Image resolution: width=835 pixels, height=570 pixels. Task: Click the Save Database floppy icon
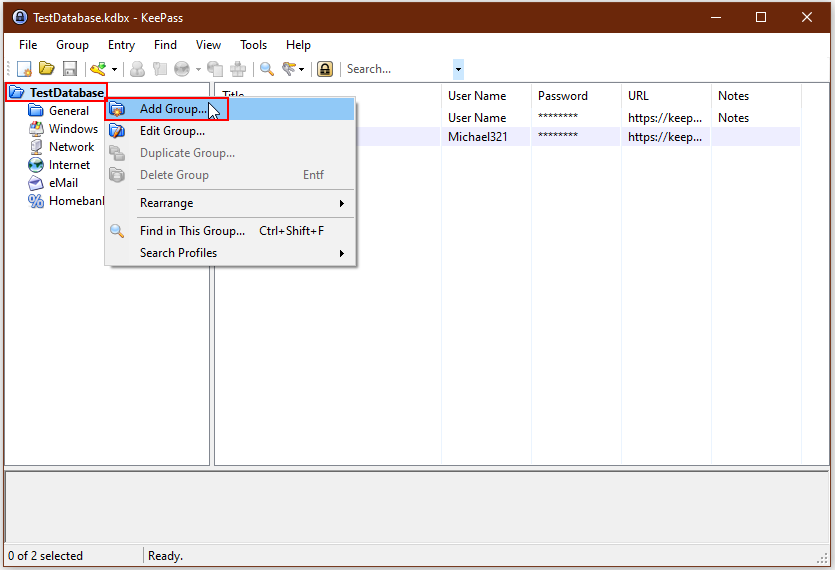(x=70, y=69)
